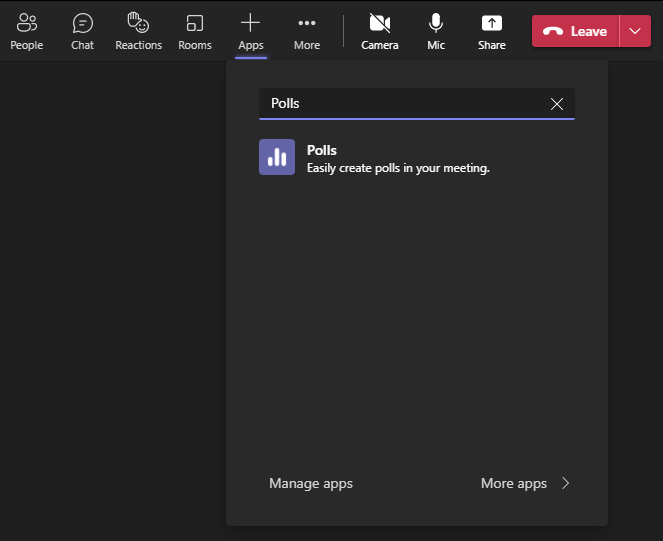
Task: Click the More apps link
Action: tap(514, 483)
